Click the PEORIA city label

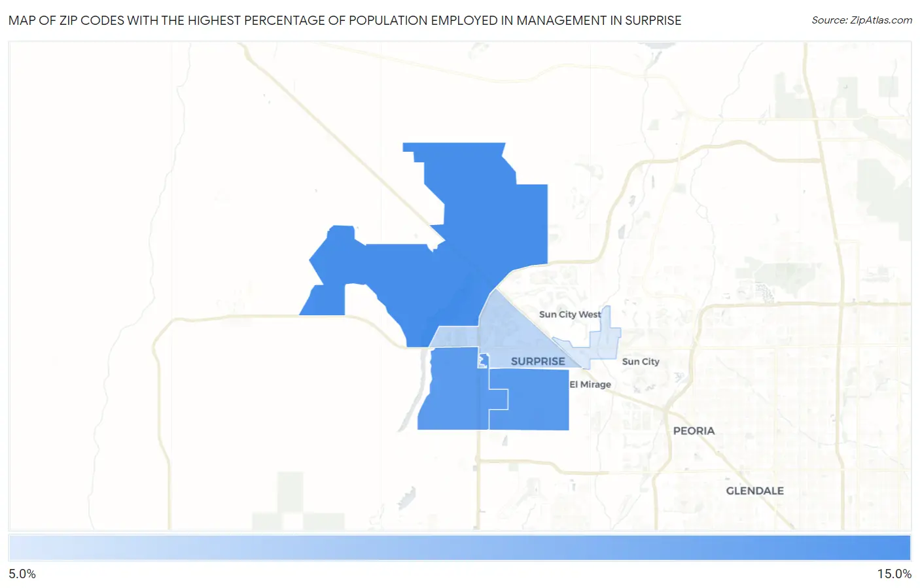pyautogui.click(x=694, y=431)
